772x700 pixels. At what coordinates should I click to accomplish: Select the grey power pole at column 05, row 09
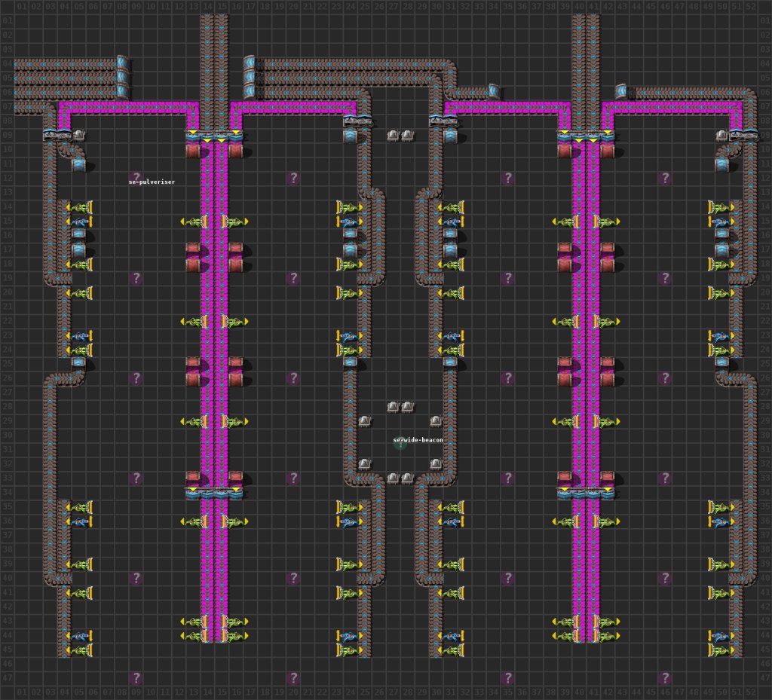pos(78,134)
